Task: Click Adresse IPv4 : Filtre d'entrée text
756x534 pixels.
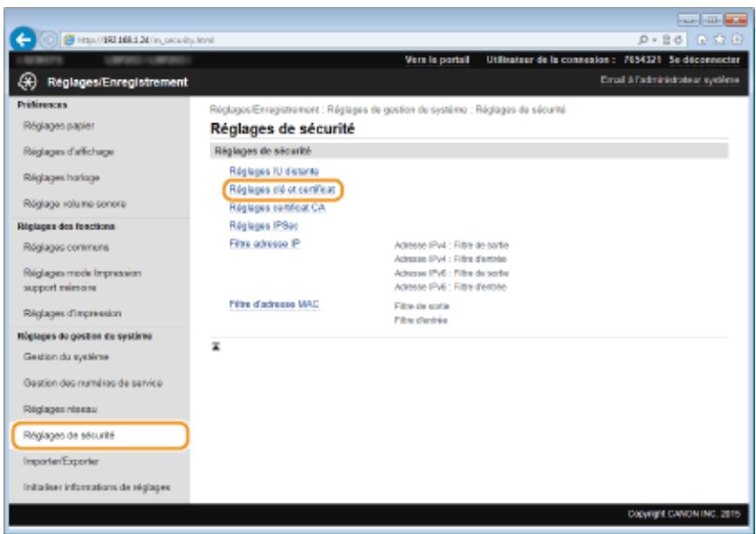Action: [x=450, y=260]
